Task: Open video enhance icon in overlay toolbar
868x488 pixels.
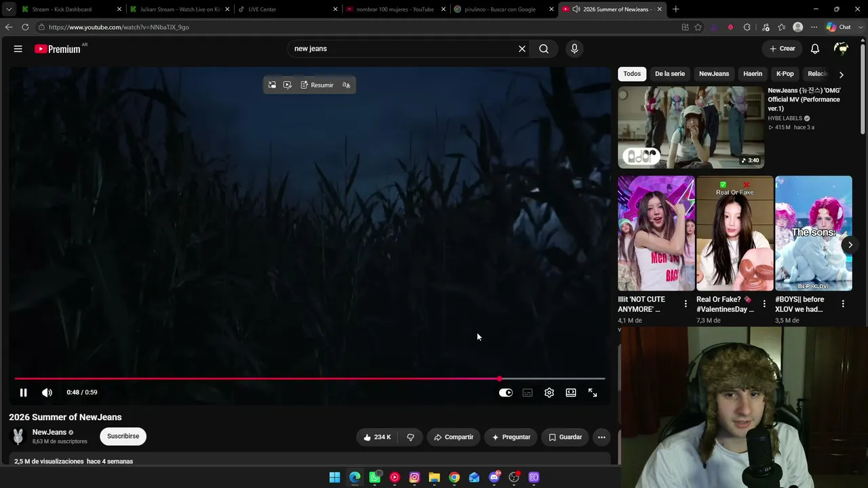Action: click(288, 85)
